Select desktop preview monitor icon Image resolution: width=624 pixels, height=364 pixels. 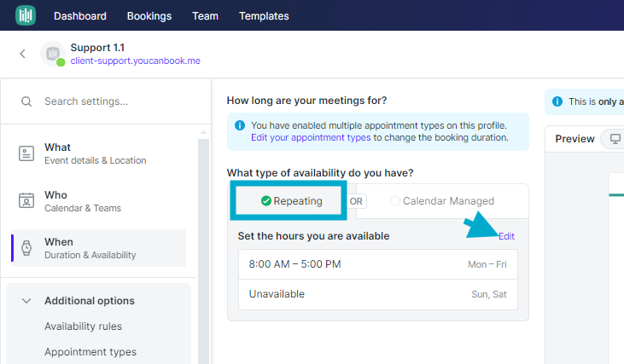click(615, 139)
